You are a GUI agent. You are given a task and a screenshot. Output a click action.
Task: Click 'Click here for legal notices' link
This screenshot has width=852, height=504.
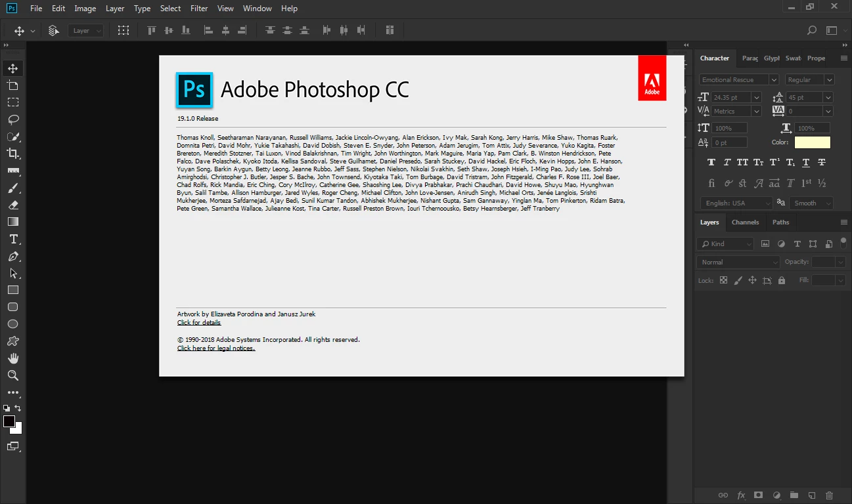[216, 348]
